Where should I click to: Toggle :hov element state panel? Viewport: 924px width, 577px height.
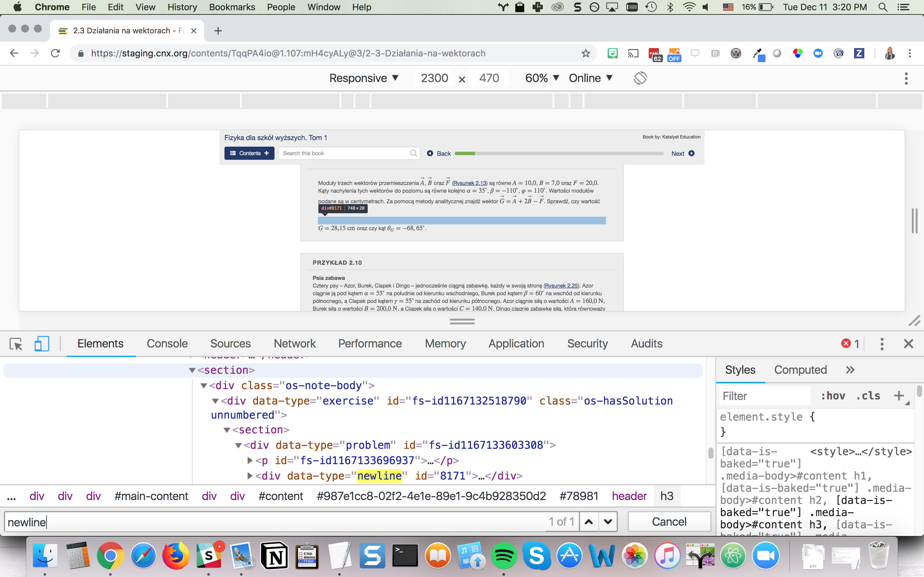coord(833,396)
